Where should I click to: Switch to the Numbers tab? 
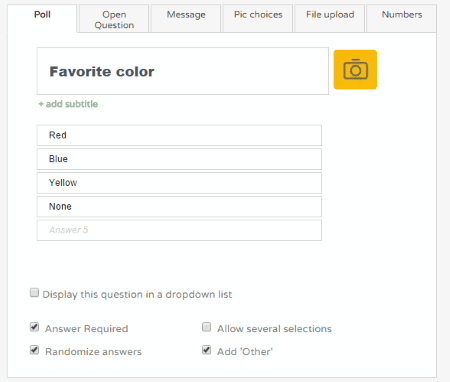(x=402, y=19)
